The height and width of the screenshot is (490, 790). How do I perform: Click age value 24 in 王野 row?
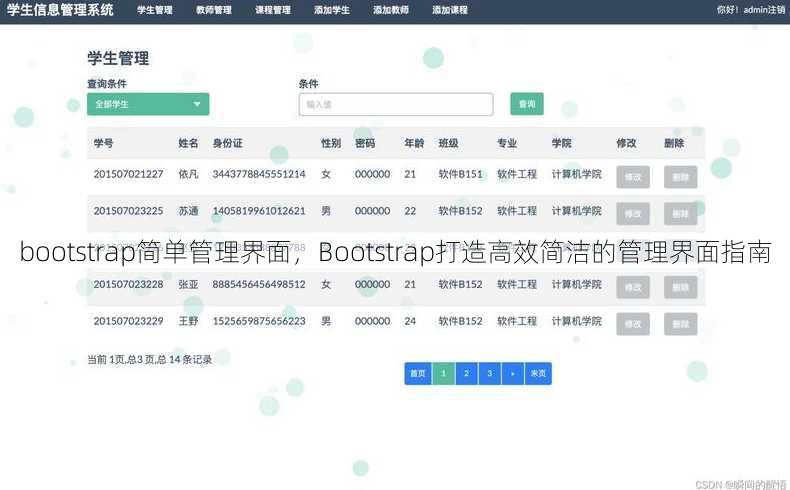click(x=410, y=321)
